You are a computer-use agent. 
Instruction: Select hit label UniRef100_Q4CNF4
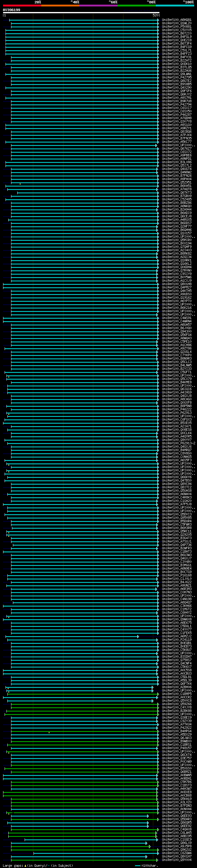(176, 664)
